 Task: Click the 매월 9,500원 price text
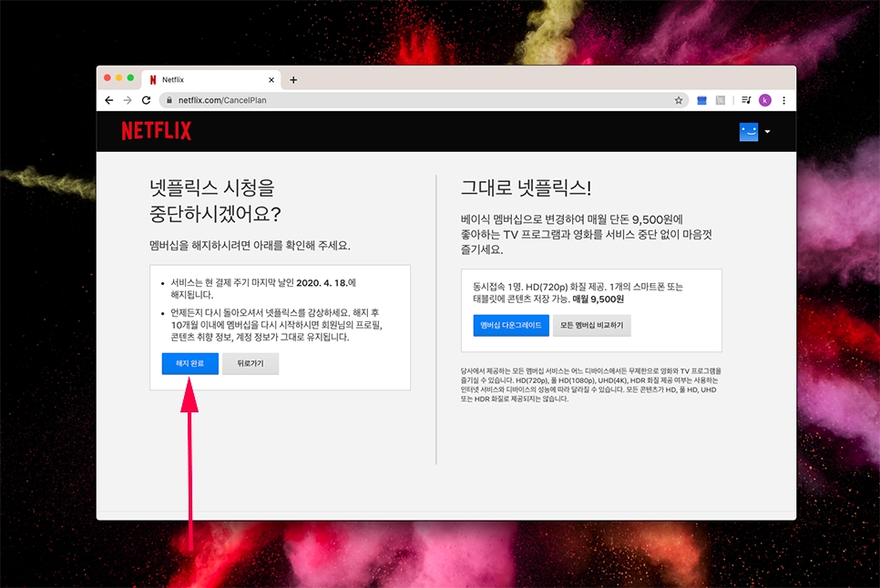tap(598, 299)
